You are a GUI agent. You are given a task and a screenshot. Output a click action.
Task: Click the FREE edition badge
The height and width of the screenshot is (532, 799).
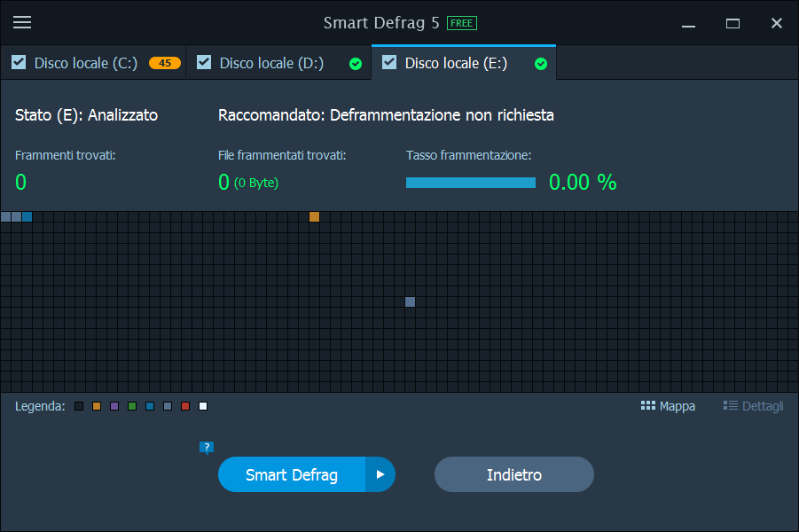click(x=461, y=23)
